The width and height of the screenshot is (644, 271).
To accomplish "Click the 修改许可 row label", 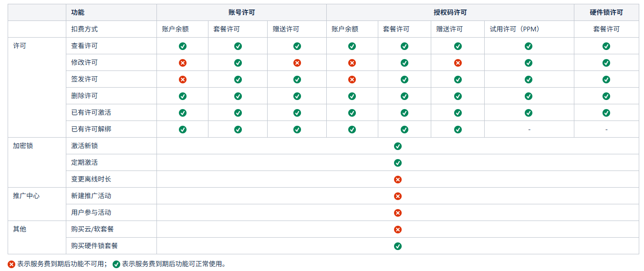I will coord(84,63).
